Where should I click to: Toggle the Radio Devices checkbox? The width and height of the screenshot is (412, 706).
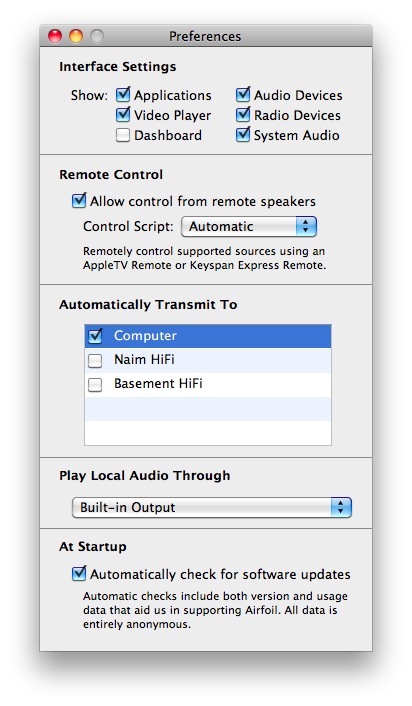pos(243,115)
